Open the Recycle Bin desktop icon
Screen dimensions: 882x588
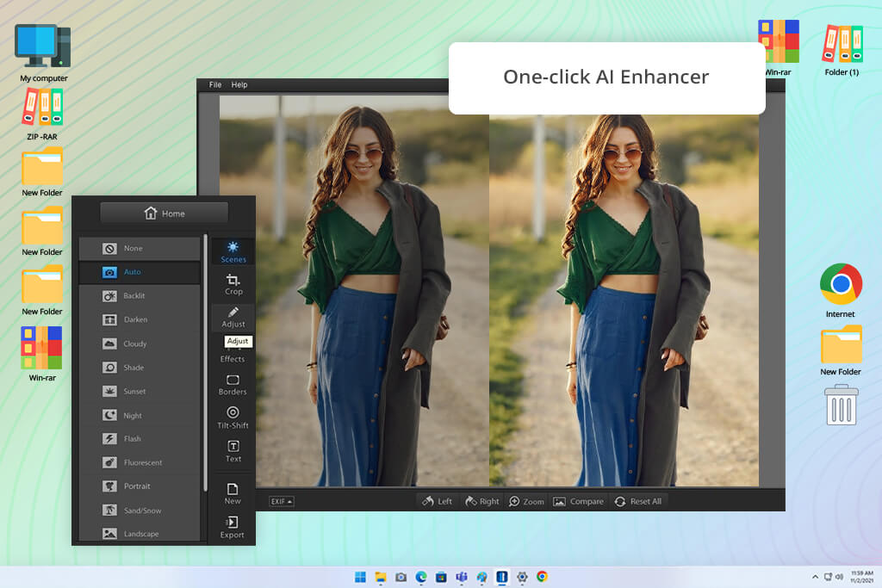842,405
